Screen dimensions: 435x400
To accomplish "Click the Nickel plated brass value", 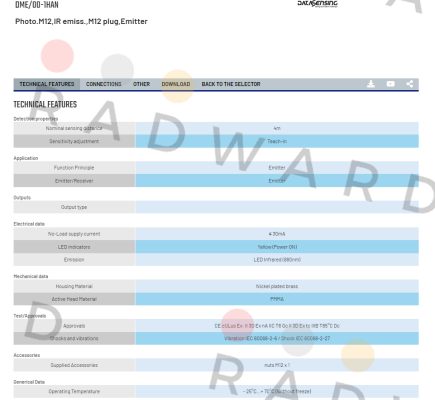I will click(x=277, y=286).
